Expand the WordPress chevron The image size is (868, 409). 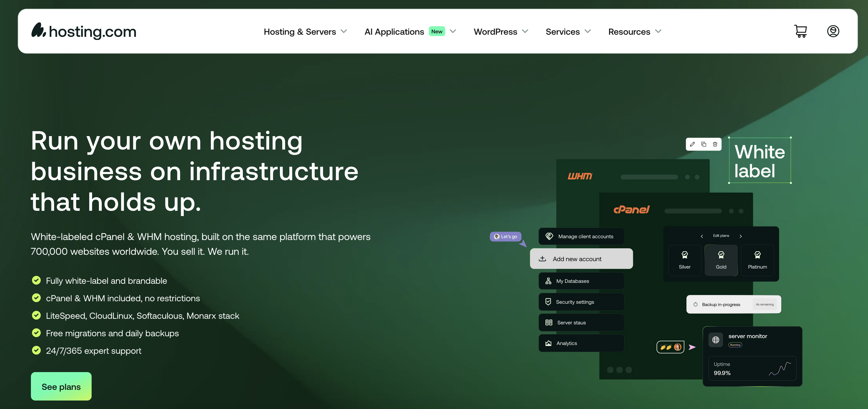click(525, 31)
